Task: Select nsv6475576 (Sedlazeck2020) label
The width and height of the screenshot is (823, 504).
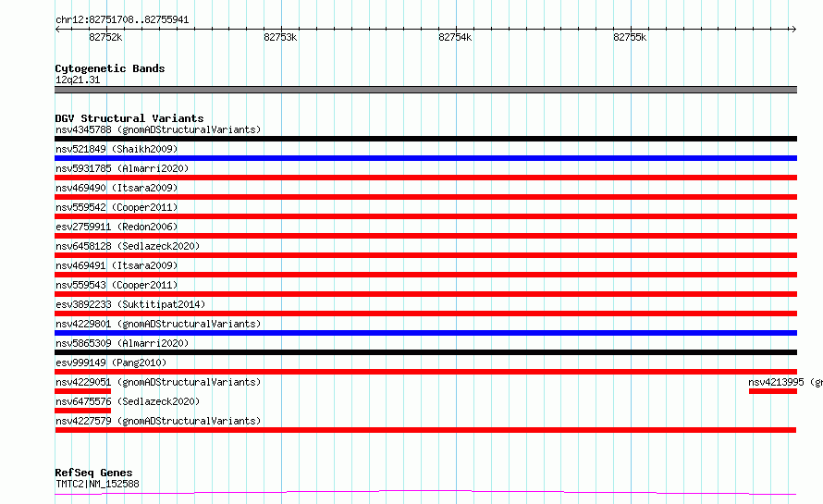Action: 128,401
